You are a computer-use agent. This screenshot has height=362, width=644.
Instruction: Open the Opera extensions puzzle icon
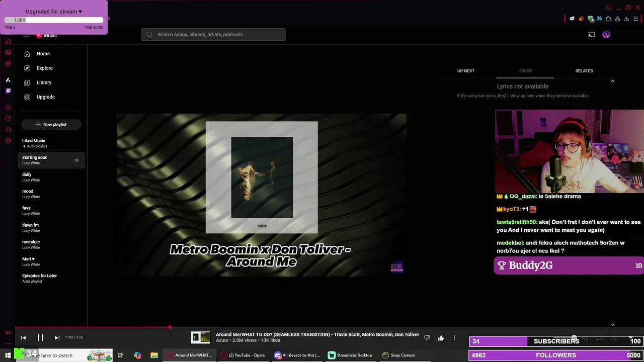pyautogui.click(x=608, y=19)
